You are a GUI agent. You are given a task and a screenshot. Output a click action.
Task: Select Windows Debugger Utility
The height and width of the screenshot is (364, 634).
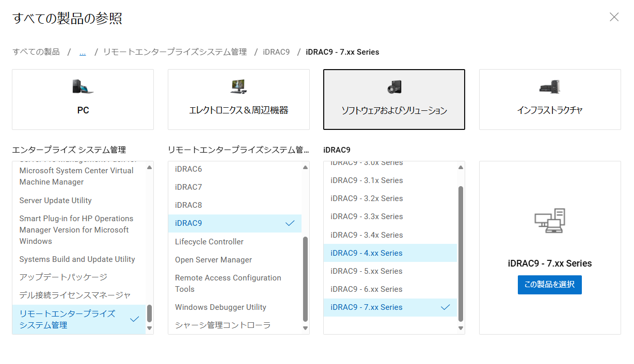[235, 307]
